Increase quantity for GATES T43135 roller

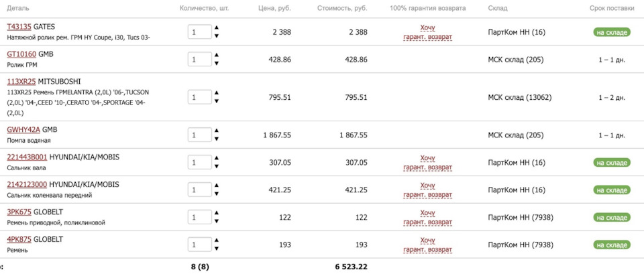click(x=217, y=28)
